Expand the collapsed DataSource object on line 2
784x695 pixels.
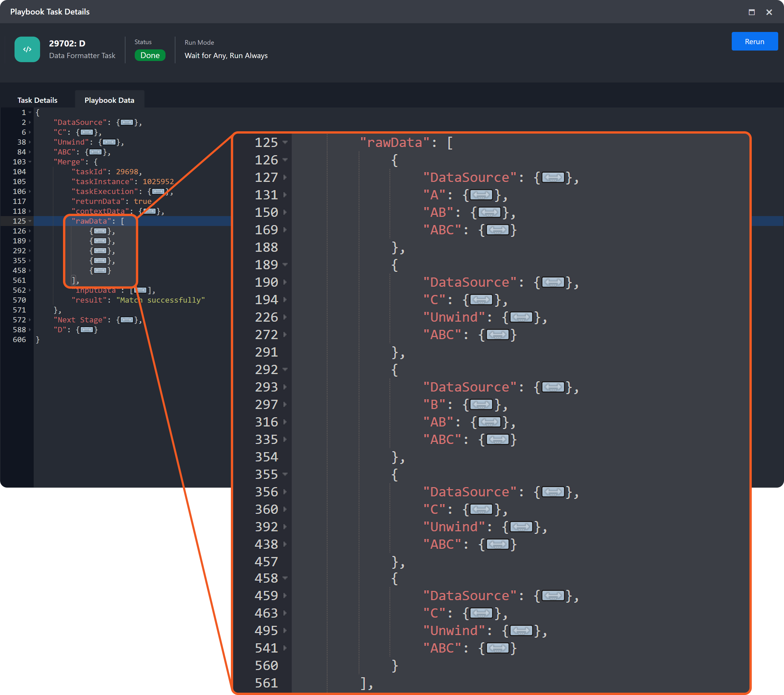click(127, 122)
